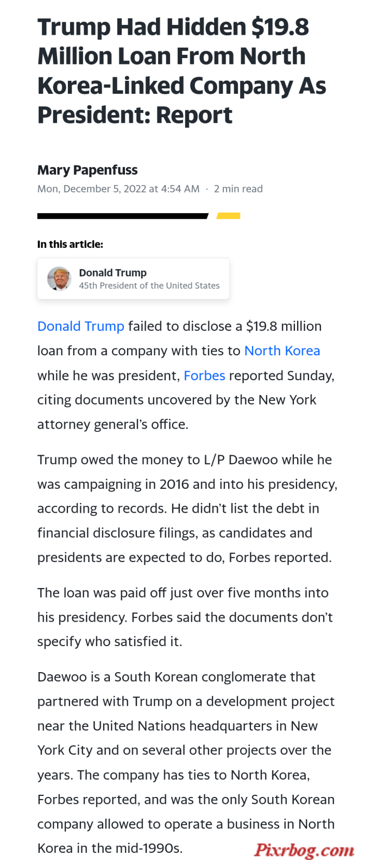This screenshot has width=365, height=868.
Task: Click the Mon, December 5, 2022 timestamp
Action: pos(118,189)
